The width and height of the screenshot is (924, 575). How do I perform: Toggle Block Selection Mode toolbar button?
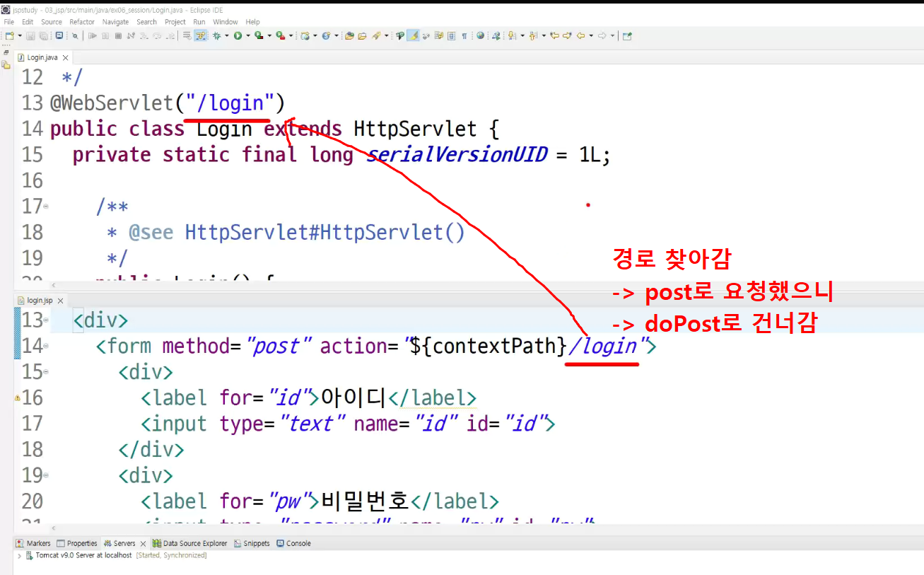tap(451, 35)
